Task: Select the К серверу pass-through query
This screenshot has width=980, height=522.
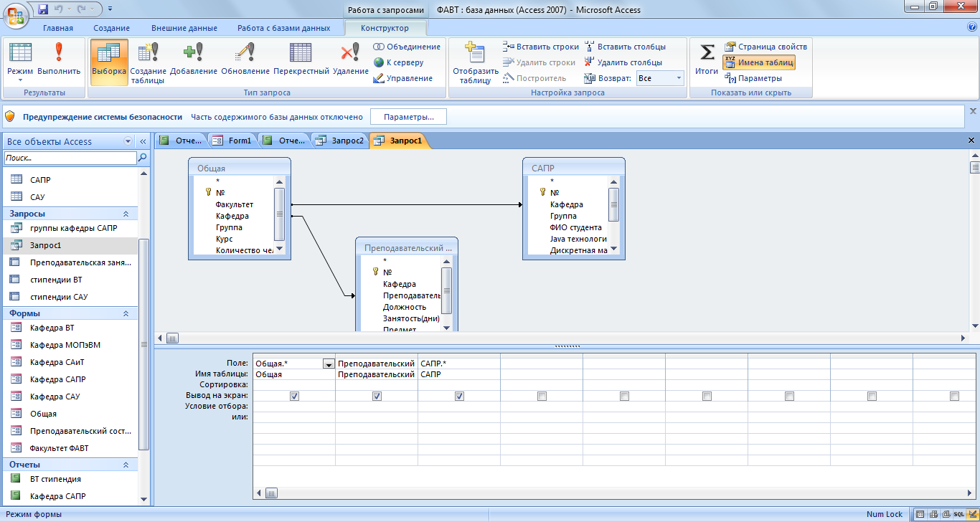Action: point(398,62)
